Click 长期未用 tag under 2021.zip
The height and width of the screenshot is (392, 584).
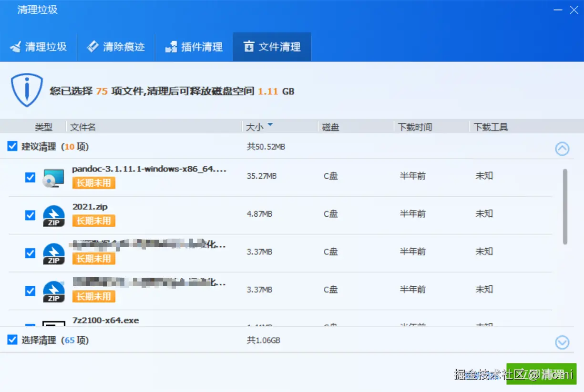click(x=94, y=221)
